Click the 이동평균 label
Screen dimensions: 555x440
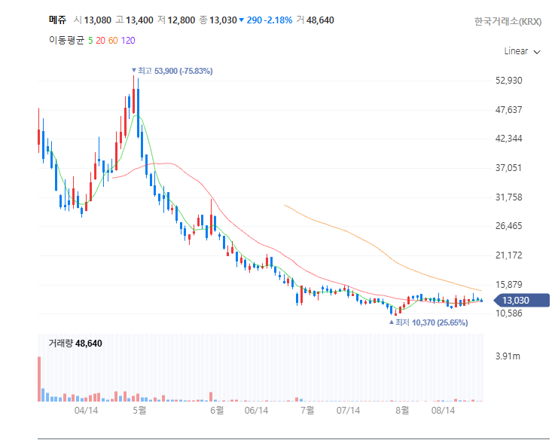click(67, 40)
